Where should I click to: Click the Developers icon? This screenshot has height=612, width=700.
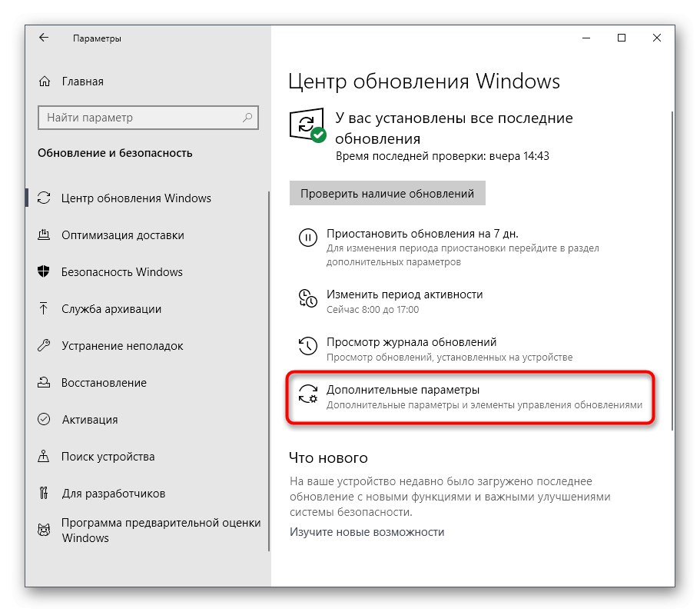[x=45, y=493]
